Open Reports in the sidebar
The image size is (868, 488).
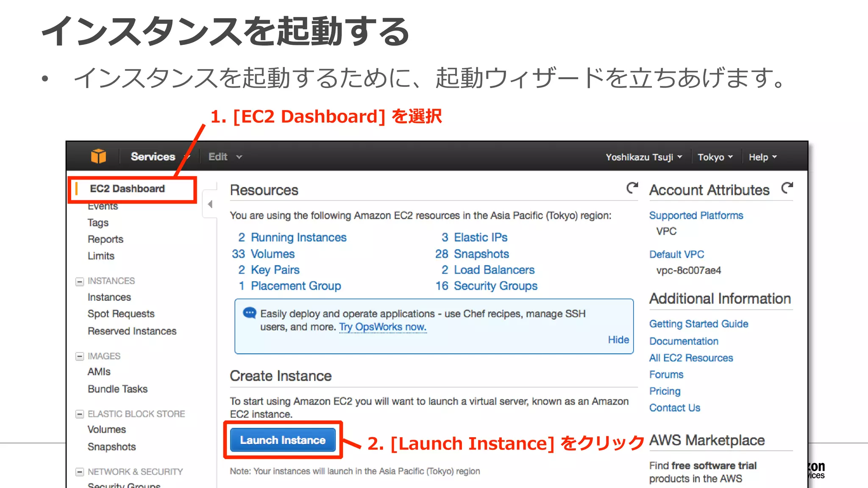pyautogui.click(x=106, y=239)
